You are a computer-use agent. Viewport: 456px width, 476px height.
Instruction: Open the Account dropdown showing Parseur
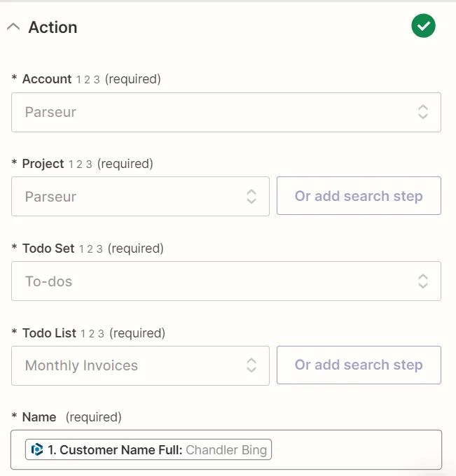pos(210,112)
